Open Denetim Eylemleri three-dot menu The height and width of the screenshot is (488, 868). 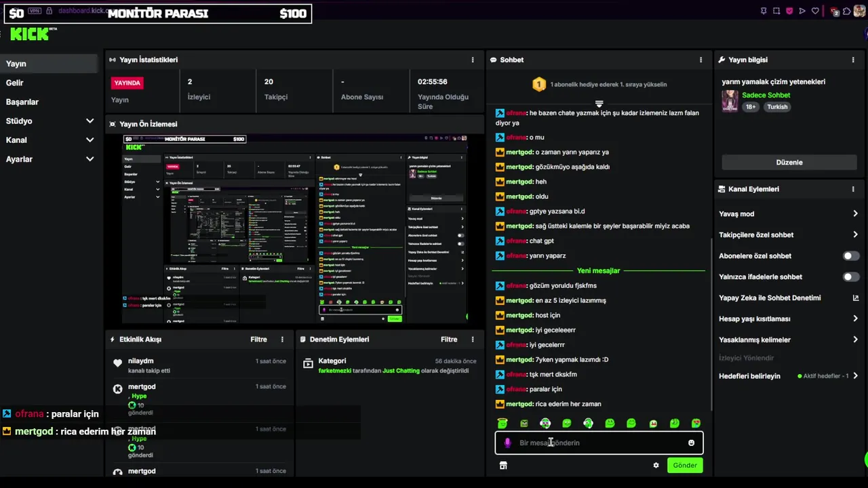click(x=473, y=339)
